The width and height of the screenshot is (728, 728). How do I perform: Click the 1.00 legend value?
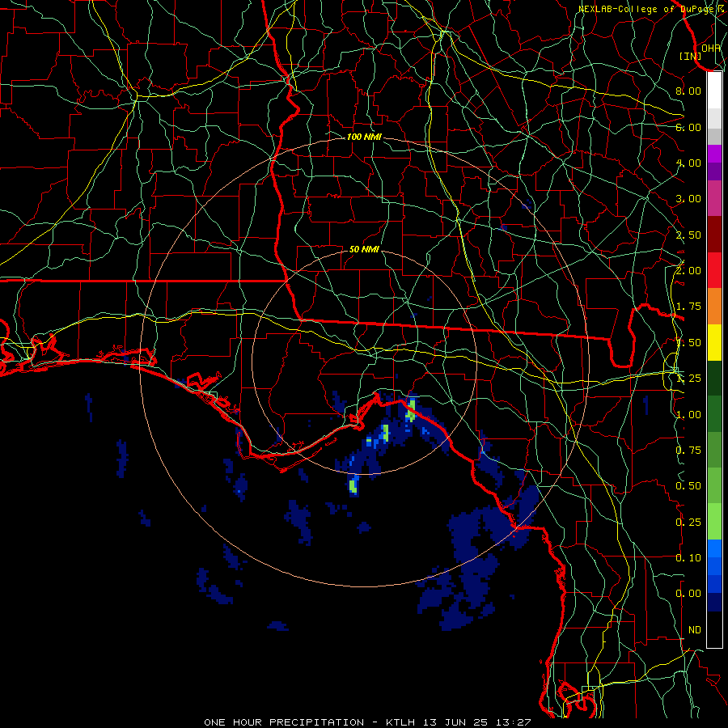(688, 415)
